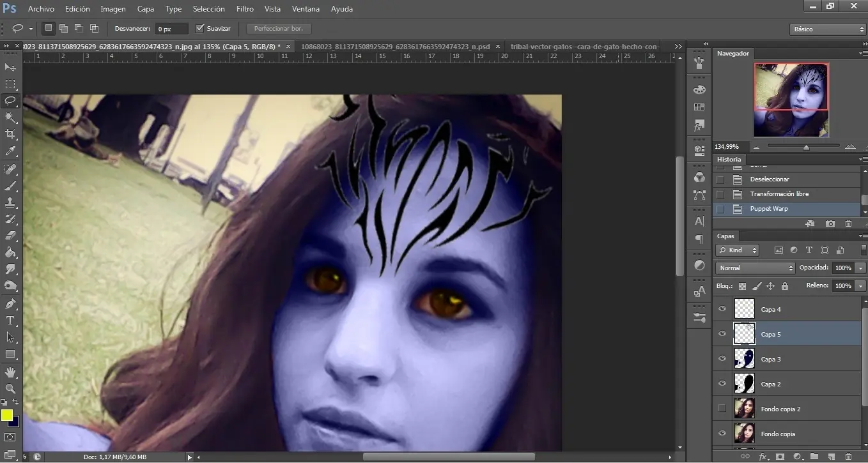Create a new layer group
868x463 pixels.
pyautogui.click(x=814, y=457)
